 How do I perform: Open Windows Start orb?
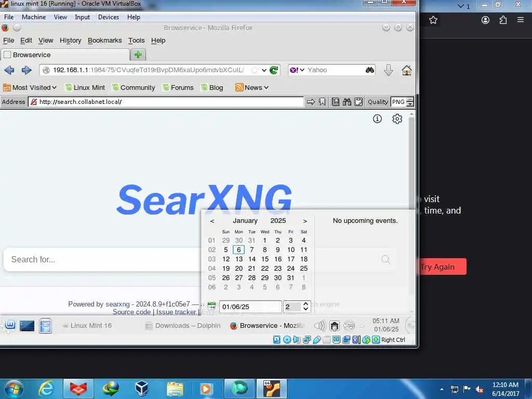pyautogui.click(x=14, y=389)
